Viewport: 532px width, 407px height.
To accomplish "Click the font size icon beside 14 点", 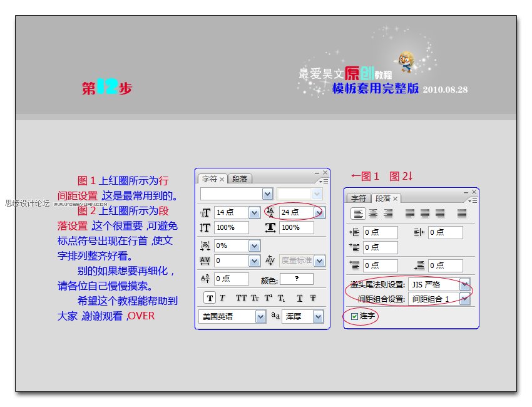I will (x=206, y=212).
